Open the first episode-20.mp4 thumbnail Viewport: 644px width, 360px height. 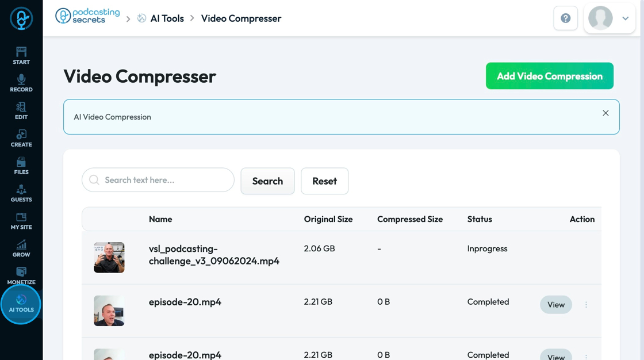(x=109, y=311)
